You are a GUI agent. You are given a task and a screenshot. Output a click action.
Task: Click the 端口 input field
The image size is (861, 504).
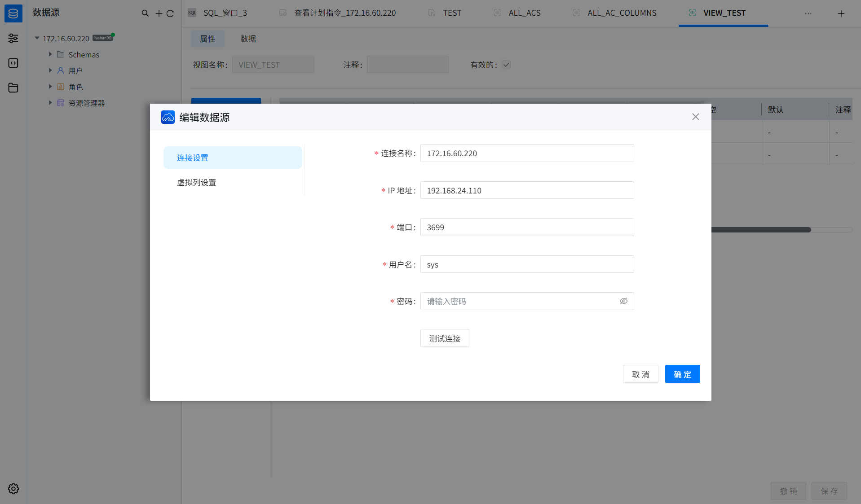(527, 227)
